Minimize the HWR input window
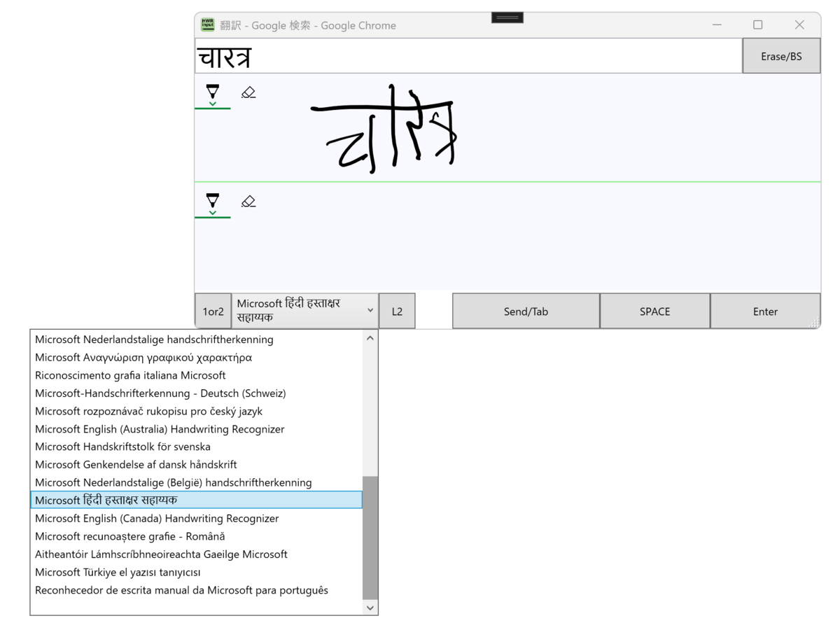Image resolution: width=840 pixels, height=623 pixels. (717, 24)
